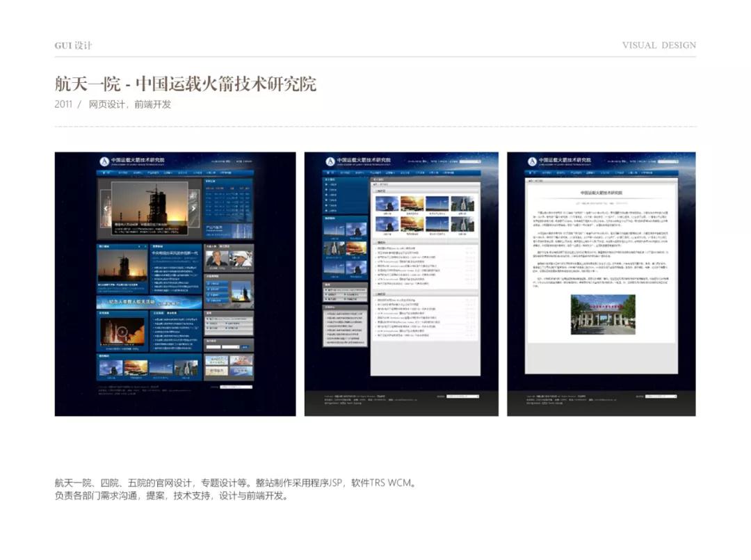Click the 2011 / 网页设计, 前端开发 subtitle

click(113, 104)
